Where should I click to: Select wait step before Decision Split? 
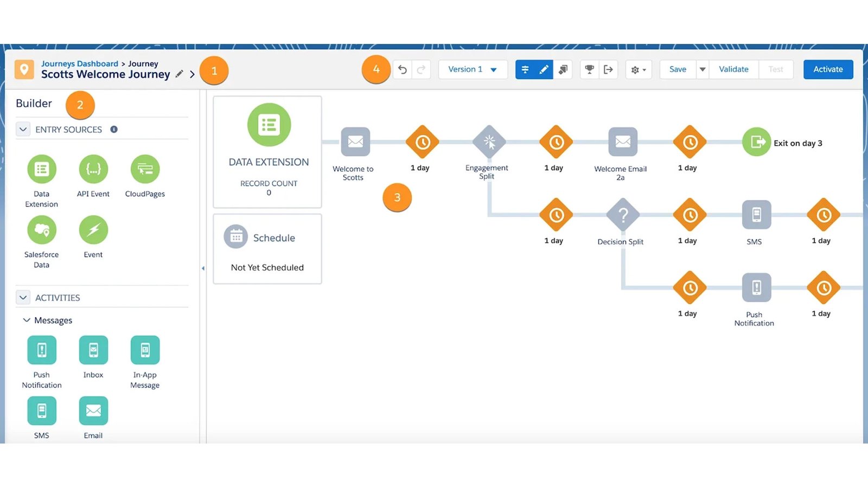556,215
